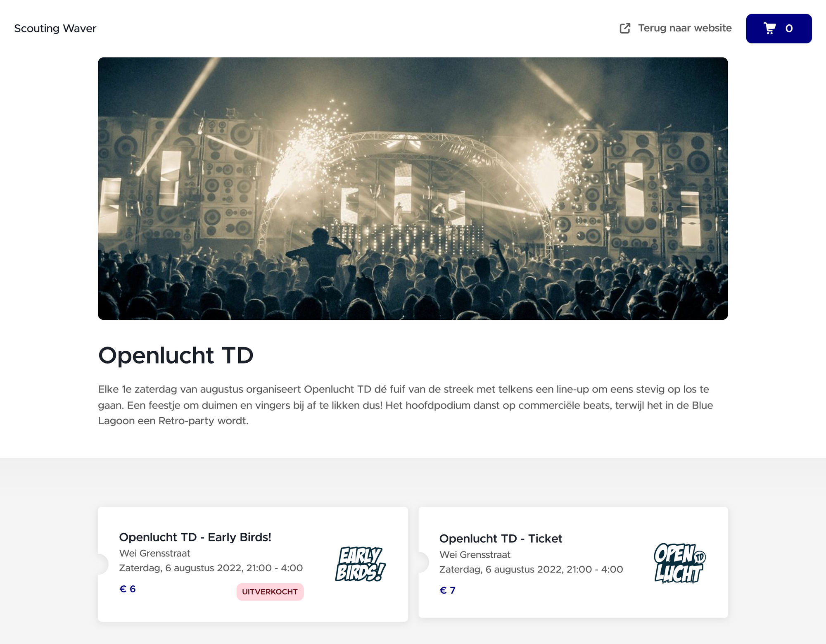
Task: Click Wei Grensstraat in Early Birds card
Action: click(154, 553)
